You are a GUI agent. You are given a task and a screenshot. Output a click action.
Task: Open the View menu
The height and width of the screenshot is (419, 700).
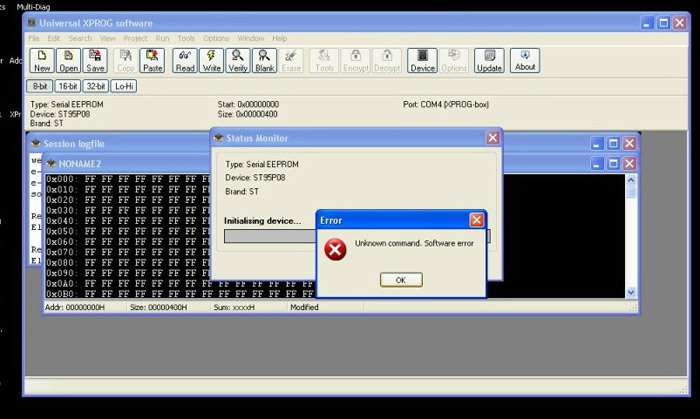(x=108, y=38)
